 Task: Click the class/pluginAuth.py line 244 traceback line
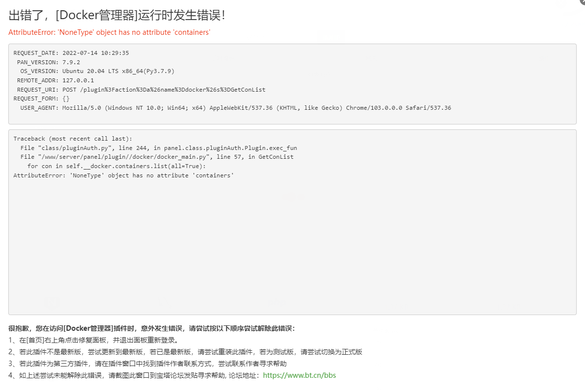tap(159, 148)
